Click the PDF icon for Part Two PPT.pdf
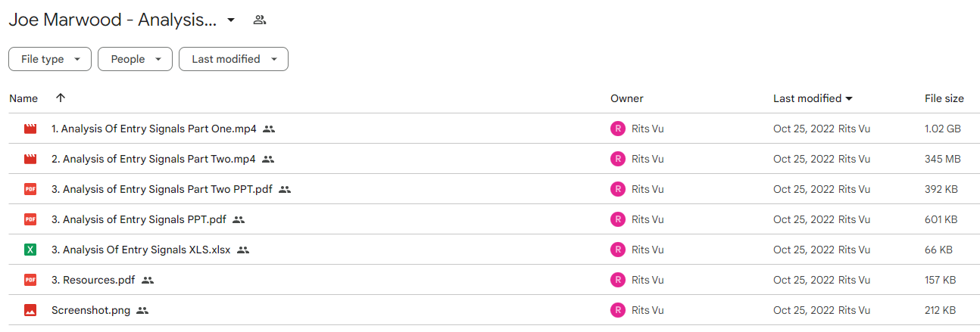 30,189
